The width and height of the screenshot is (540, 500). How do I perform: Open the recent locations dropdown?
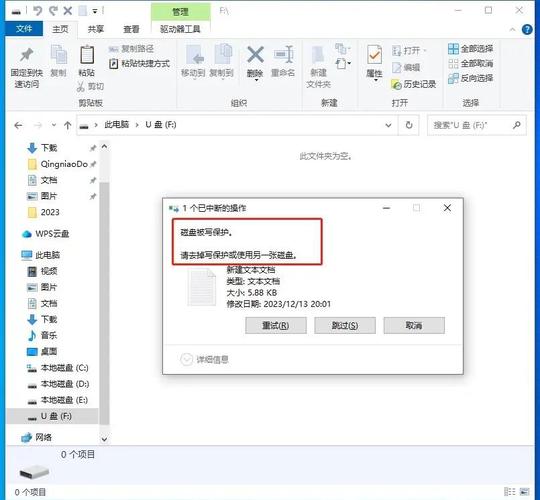click(x=54, y=125)
